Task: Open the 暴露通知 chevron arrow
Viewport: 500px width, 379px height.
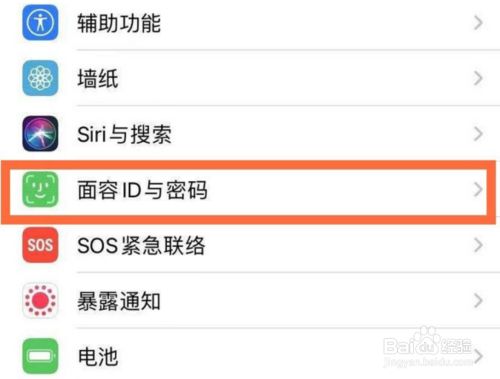Action: pos(478,301)
